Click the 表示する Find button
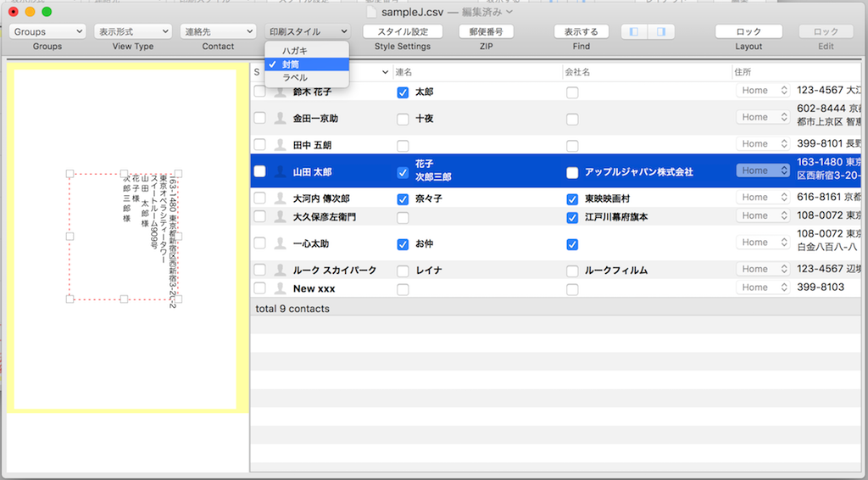Image resolution: width=868 pixels, height=480 pixels. click(581, 31)
